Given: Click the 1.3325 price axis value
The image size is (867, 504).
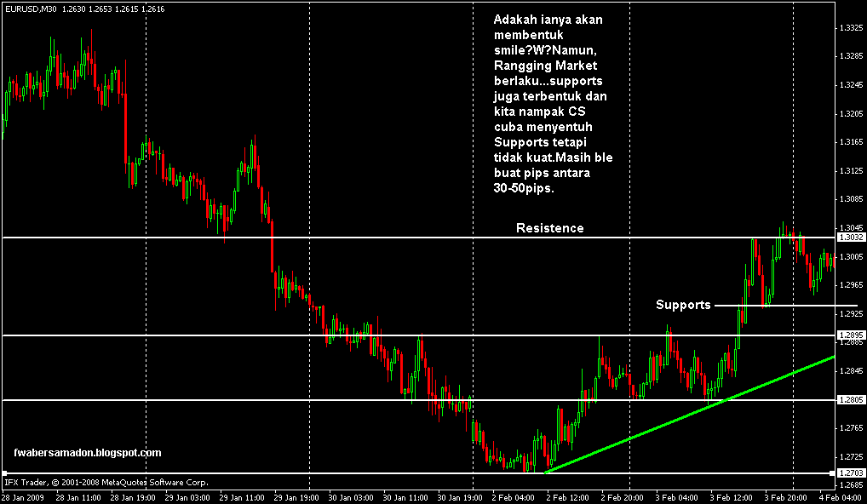Looking at the screenshot, I should pyautogui.click(x=851, y=27).
